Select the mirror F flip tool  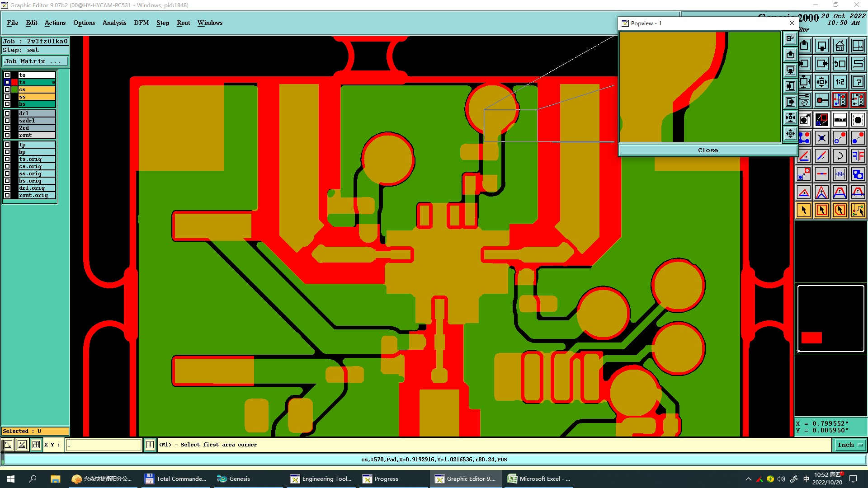coord(858,156)
